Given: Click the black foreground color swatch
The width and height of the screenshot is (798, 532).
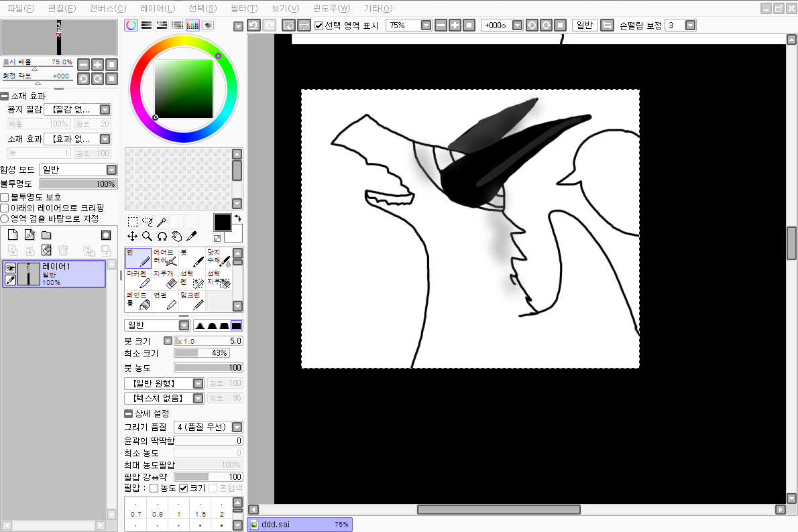Looking at the screenshot, I should pos(222,222).
